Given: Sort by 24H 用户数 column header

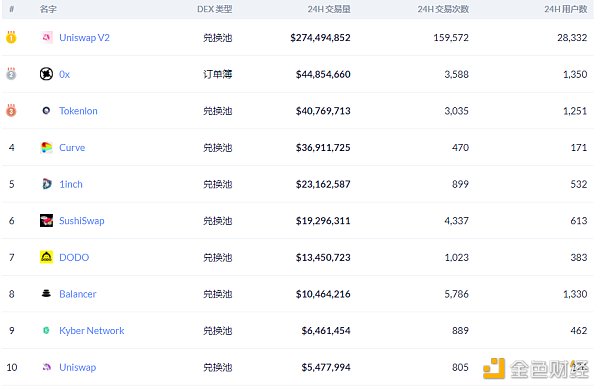Looking at the screenshot, I should pyautogui.click(x=566, y=9).
